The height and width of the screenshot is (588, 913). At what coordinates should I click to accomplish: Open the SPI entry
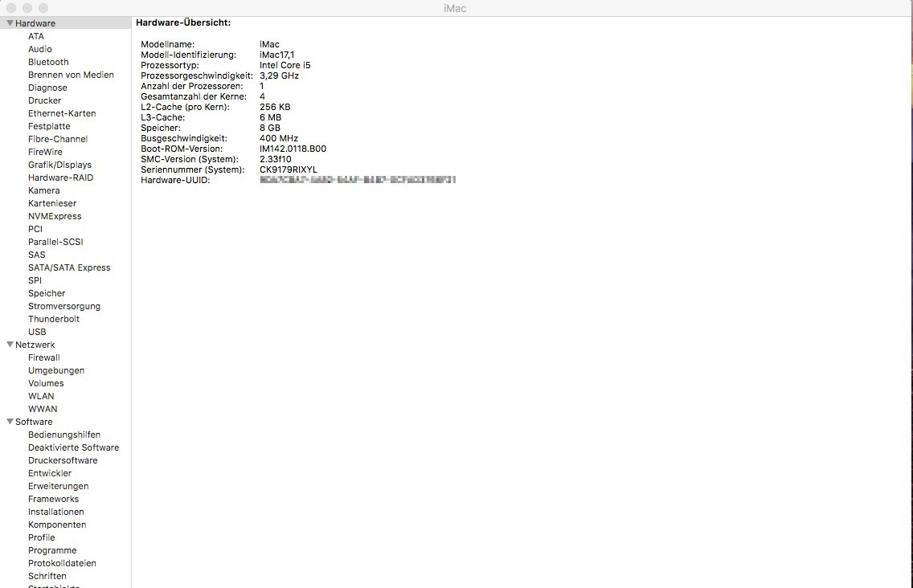click(35, 280)
